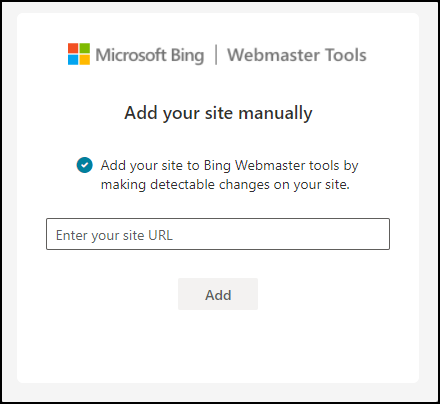Viewport: 440px width, 404px height.
Task: Click the gray background outside the card
Action: pos(9,200)
